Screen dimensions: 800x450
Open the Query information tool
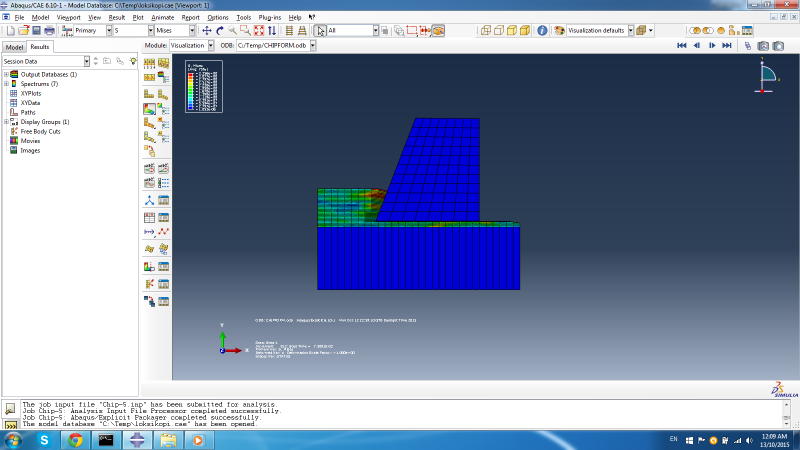pos(542,31)
